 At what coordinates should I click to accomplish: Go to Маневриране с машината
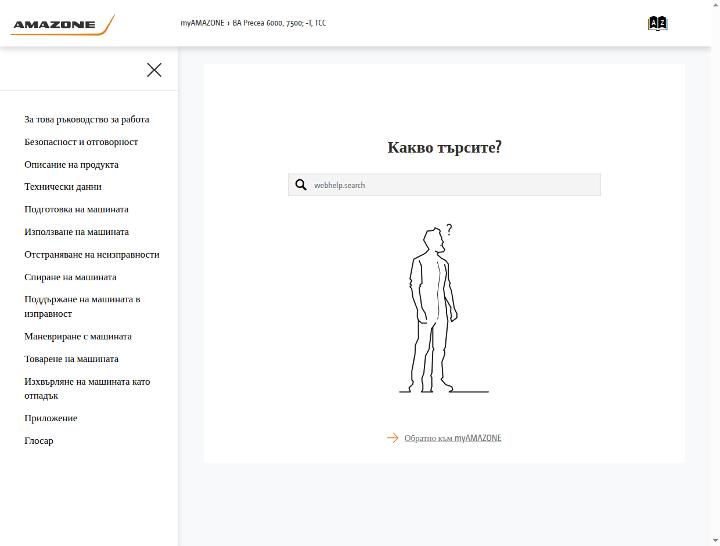pos(78,336)
